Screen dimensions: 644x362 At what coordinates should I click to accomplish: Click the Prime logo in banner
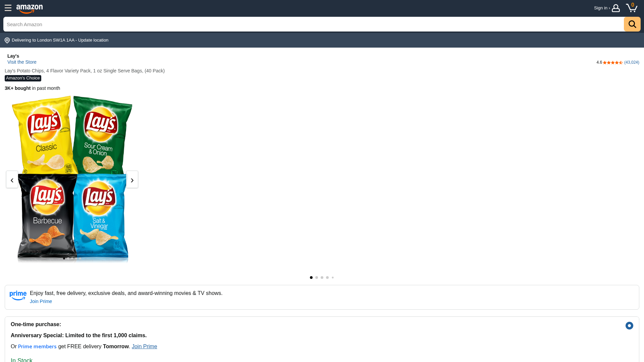pyautogui.click(x=18, y=296)
